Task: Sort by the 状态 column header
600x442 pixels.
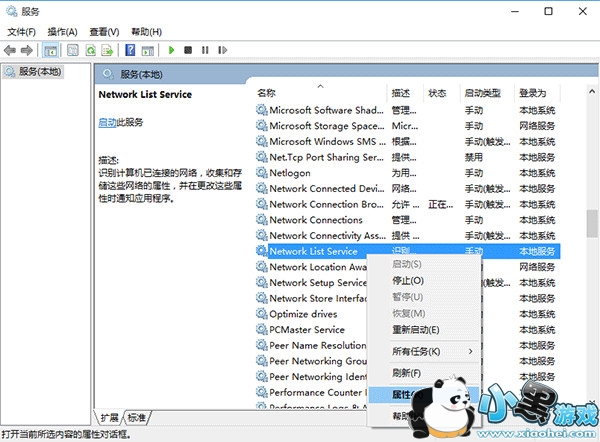Action: [442, 93]
